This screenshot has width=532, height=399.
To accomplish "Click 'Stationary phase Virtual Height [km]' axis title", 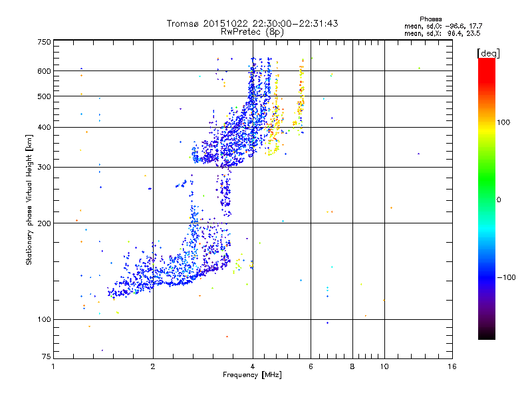I will point(29,200).
